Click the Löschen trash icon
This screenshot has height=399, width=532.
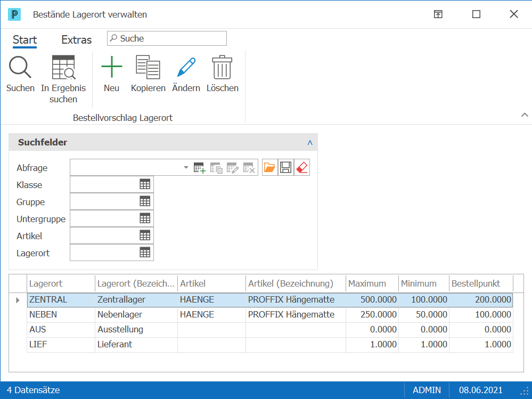coord(222,67)
